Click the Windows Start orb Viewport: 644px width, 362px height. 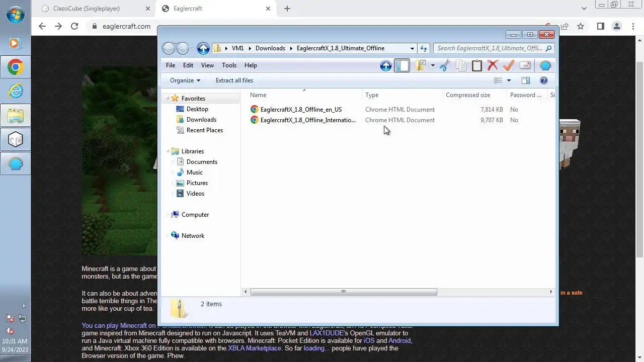(16, 14)
